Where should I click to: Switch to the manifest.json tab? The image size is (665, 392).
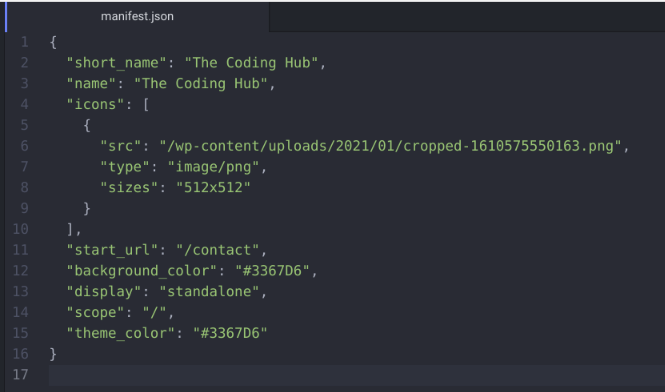coord(137,17)
